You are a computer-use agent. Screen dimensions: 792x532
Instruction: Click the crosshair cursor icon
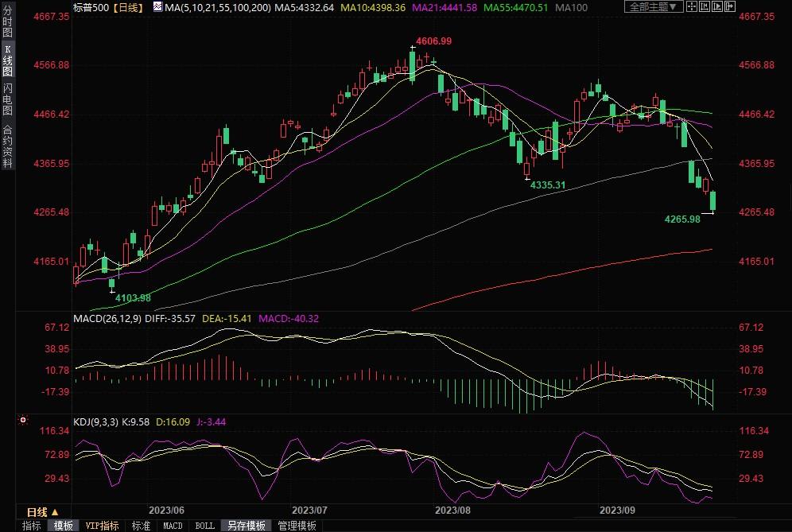692,6
